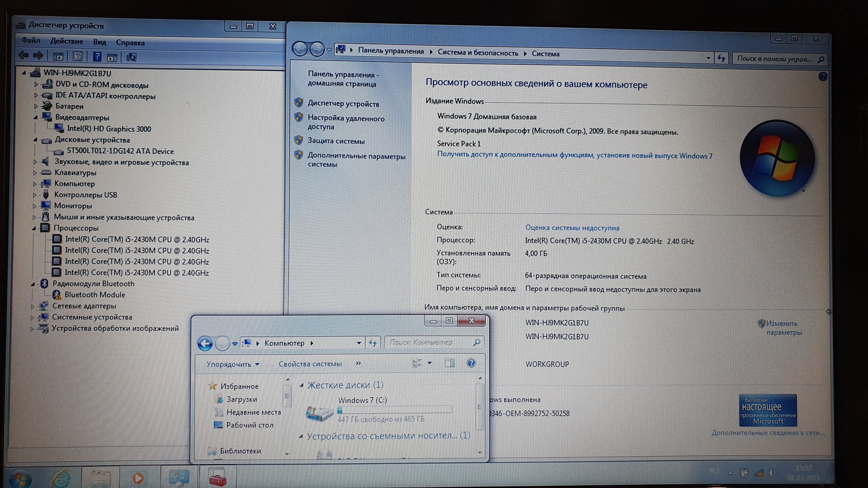Viewport: 868px width, 488px height.
Task: Select the Bluetooth Module device with warning icon
Action: (95, 295)
